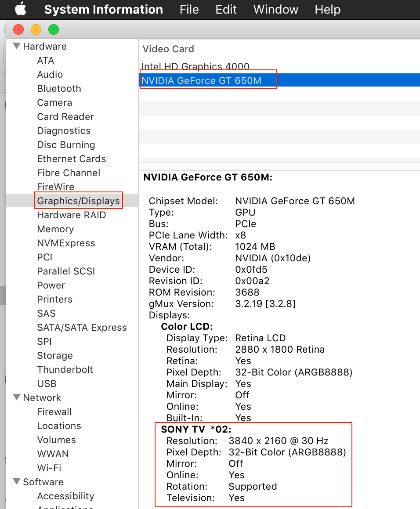Select Bluetooth in the sidebar
Image resolution: width=420 pixels, height=509 pixels.
59,88
